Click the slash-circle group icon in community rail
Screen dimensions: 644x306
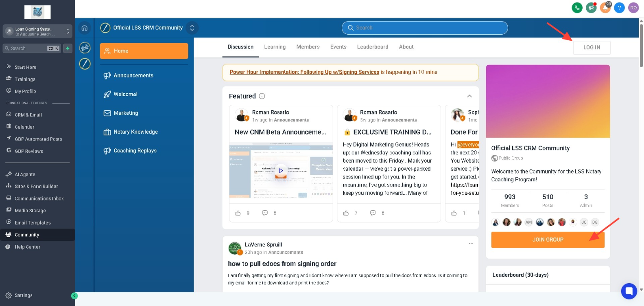pyautogui.click(x=85, y=64)
